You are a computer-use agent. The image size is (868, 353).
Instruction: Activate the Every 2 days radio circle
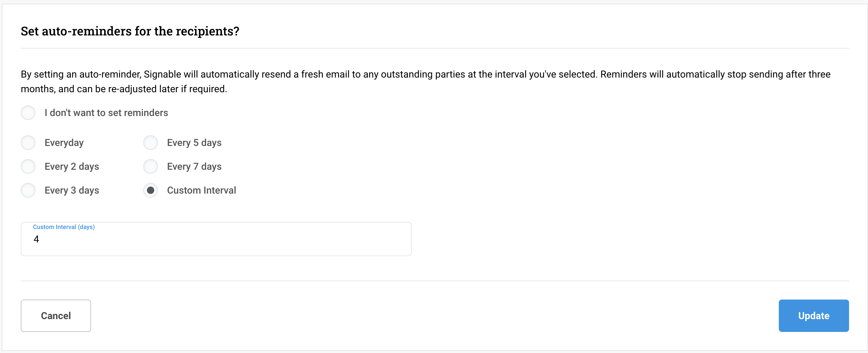click(28, 166)
